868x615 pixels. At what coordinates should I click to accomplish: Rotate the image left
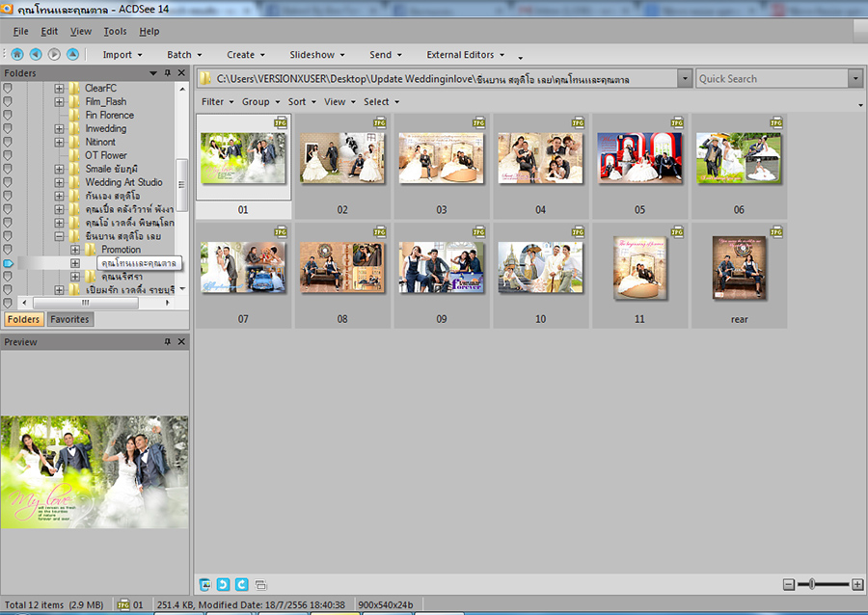[223, 584]
